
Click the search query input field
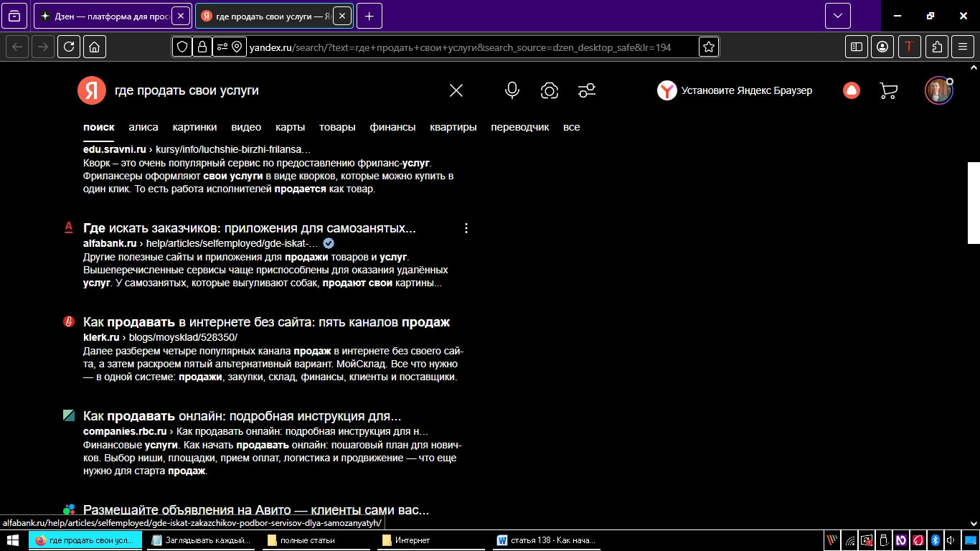click(273, 90)
